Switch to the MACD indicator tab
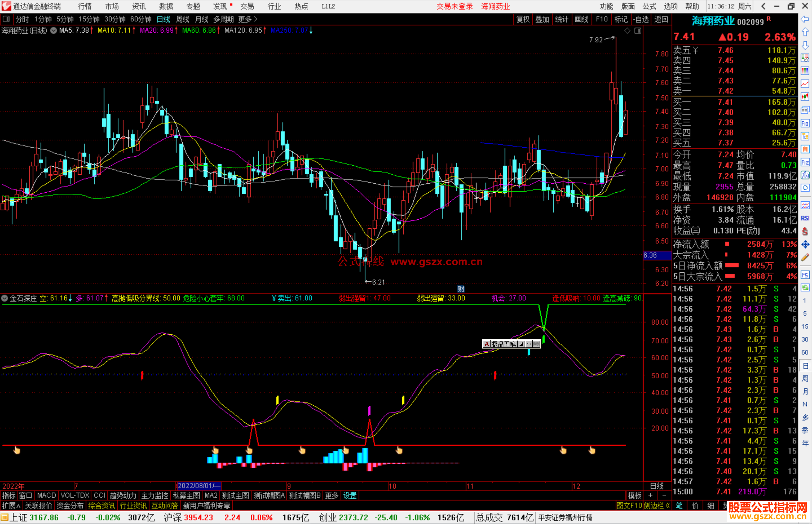The height and width of the screenshot is (524, 812). coord(47,495)
